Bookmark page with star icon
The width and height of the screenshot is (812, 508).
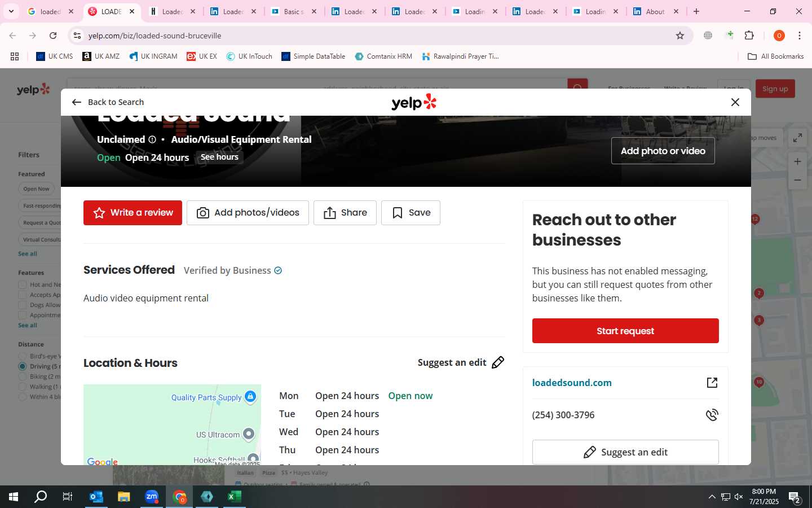[680, 36]
